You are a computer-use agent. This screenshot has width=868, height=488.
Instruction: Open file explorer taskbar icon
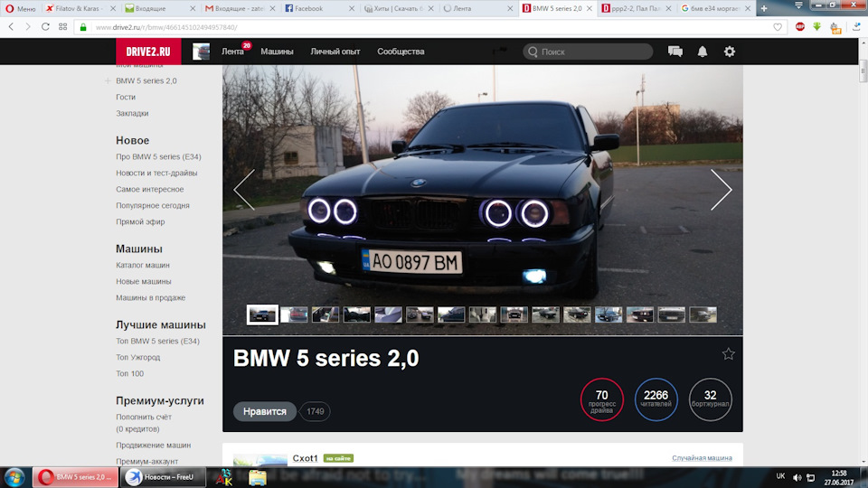(x=258, y=477)
